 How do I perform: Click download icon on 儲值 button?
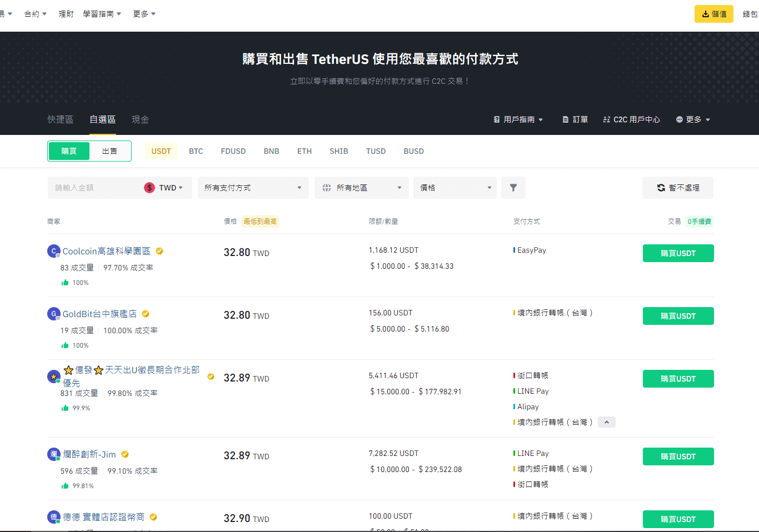(x=705, y=14)
